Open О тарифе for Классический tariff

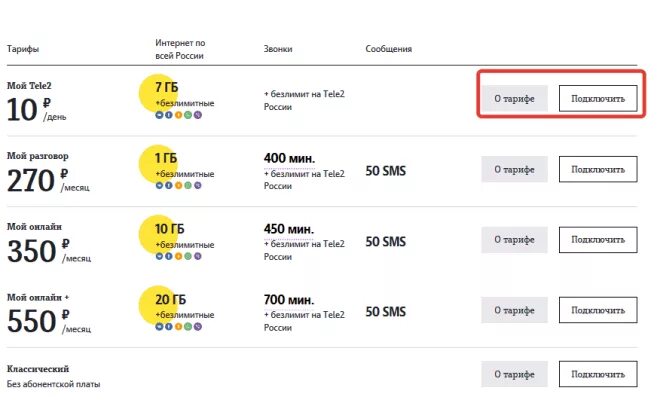[514, 375]
